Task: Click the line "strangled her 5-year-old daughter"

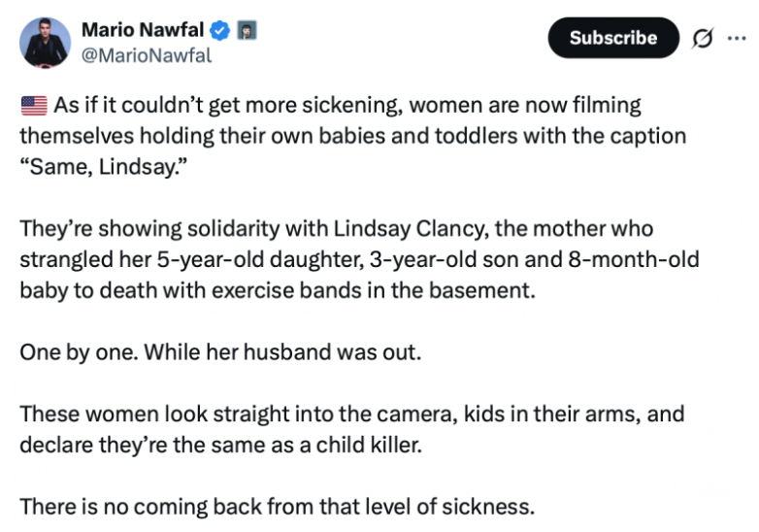Action: [x=360, y=259]
